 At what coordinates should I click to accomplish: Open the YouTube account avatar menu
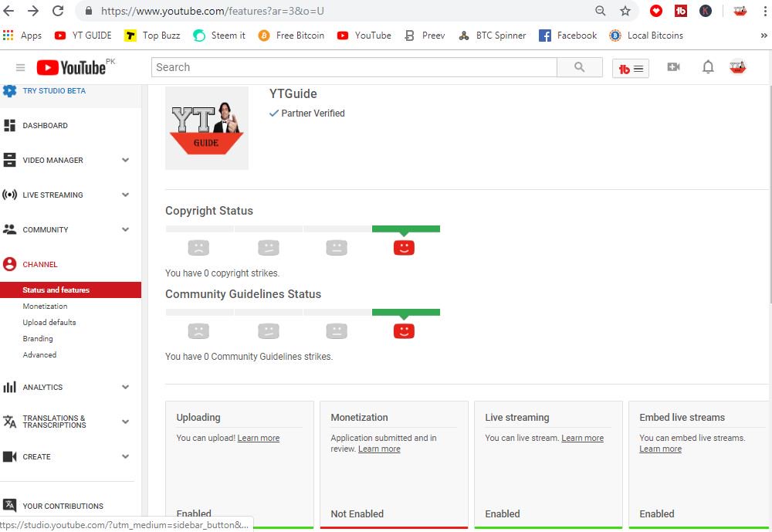pyautogui.click(x=737, y=67)
